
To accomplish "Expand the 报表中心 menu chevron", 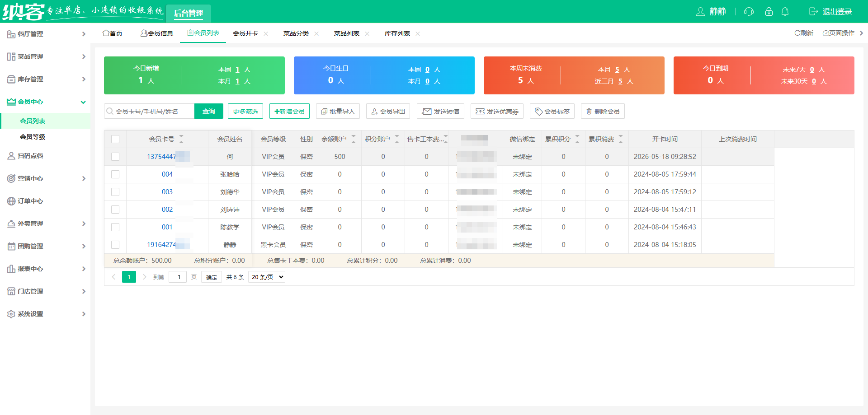I will pos(84,269).
